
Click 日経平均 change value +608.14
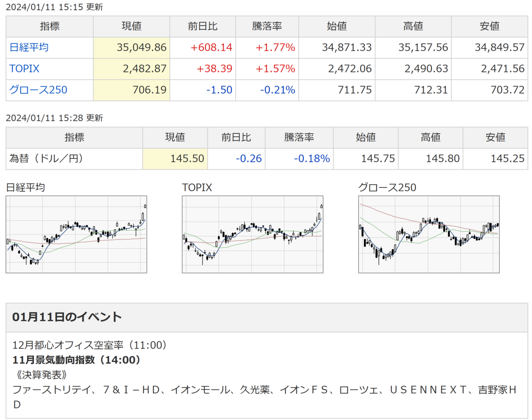click(x=211, y=47)
